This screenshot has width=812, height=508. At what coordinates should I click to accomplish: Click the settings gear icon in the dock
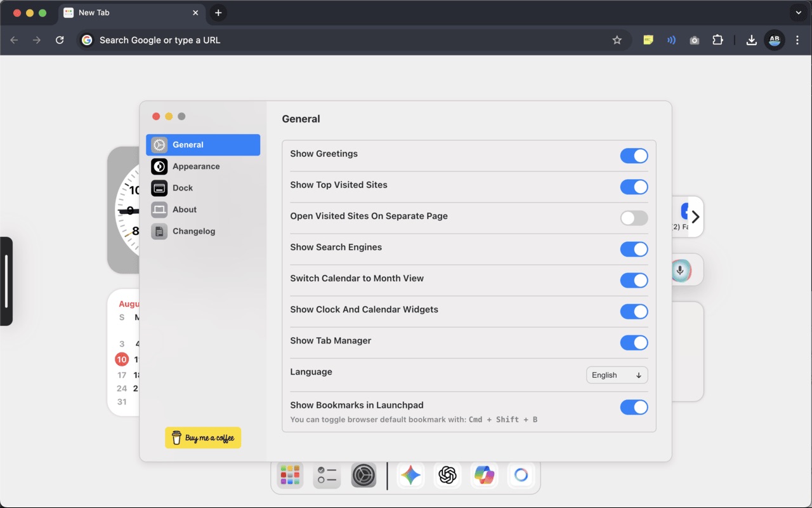tap(363, 474)
